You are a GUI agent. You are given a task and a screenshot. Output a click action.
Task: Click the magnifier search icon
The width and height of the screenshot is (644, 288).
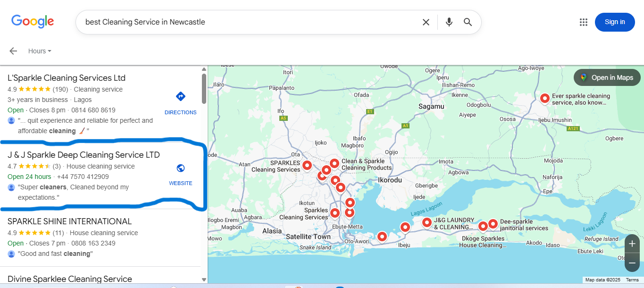click(468, 22)
